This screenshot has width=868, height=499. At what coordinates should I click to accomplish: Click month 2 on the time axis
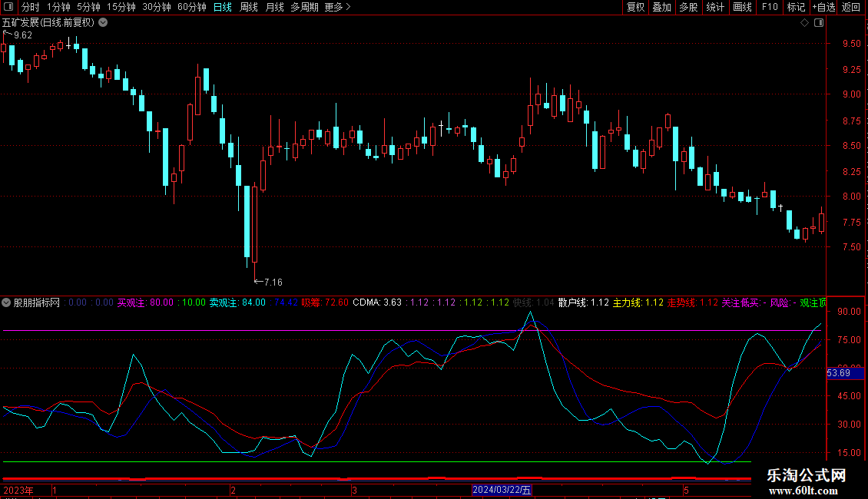tap(233, 490)
